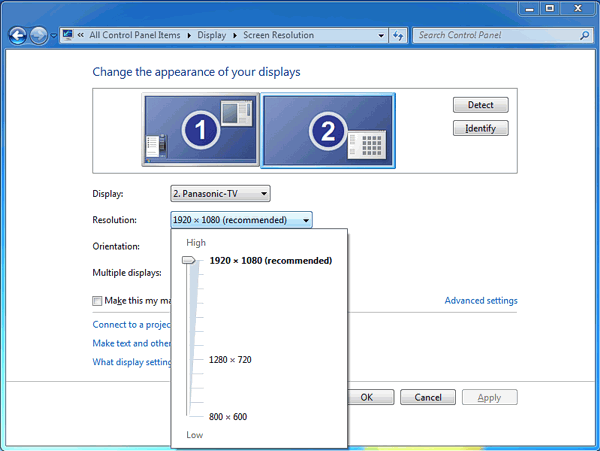Click the Identify button
The image size is (600, 451).
click(481, 128)
